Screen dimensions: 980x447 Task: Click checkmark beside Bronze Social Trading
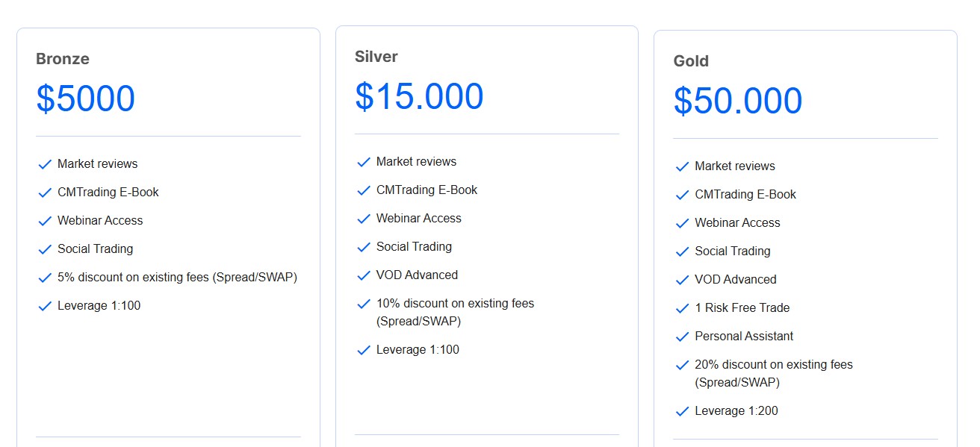tap(45, 249)
